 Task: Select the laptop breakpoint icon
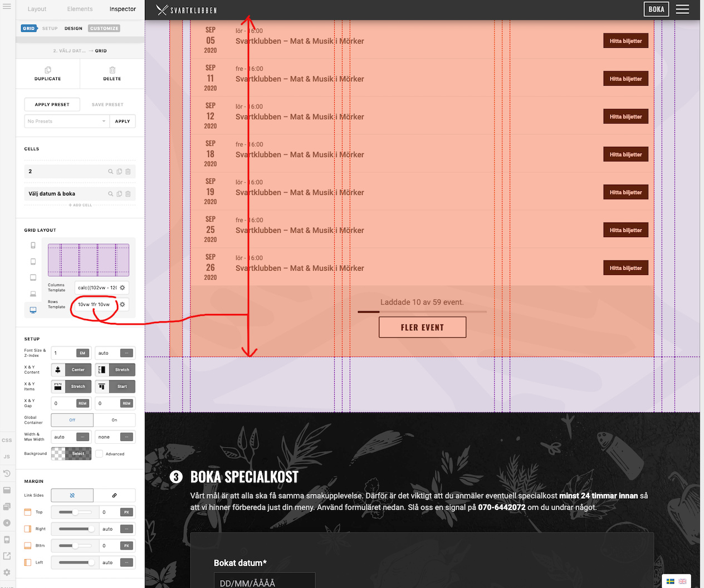click(33, 293)
